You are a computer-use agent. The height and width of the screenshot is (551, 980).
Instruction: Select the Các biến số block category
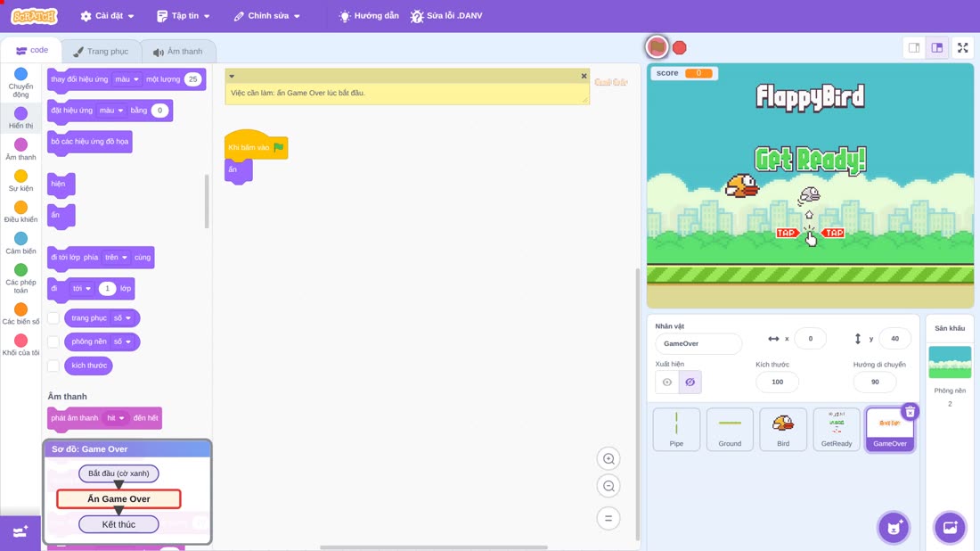coord(20,314)
